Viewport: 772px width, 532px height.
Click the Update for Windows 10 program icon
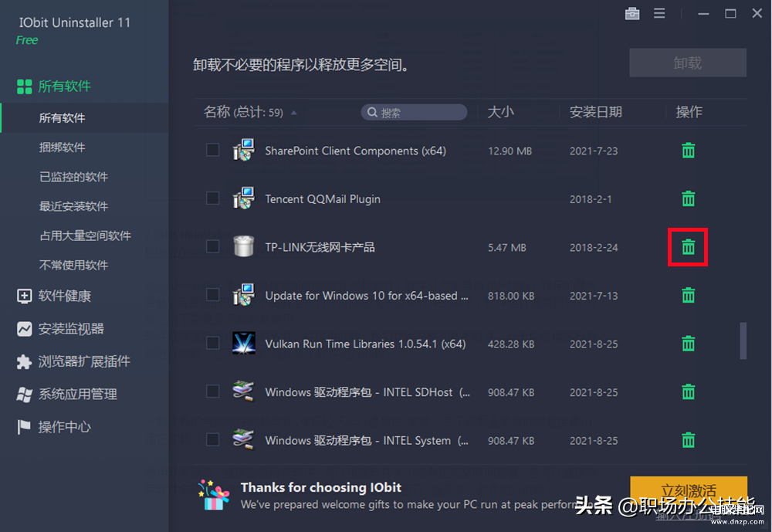(244, 295)
